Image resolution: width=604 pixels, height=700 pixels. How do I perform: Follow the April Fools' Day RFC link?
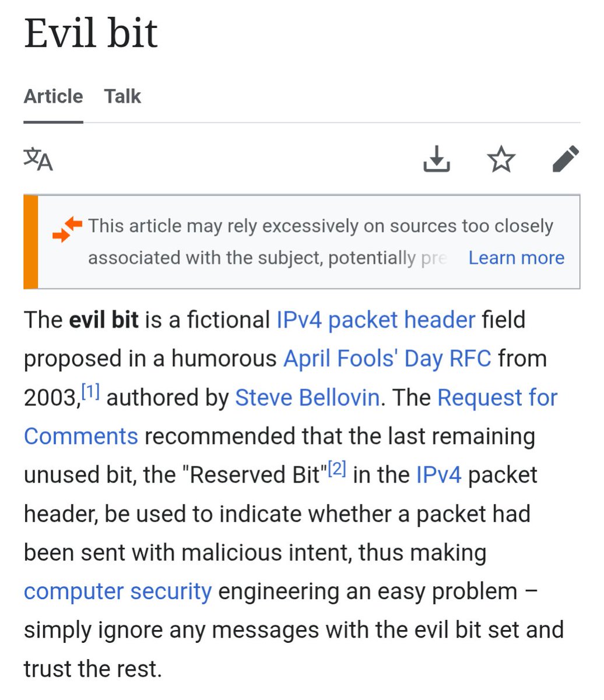pyautogui.click(x=387, y=359)
